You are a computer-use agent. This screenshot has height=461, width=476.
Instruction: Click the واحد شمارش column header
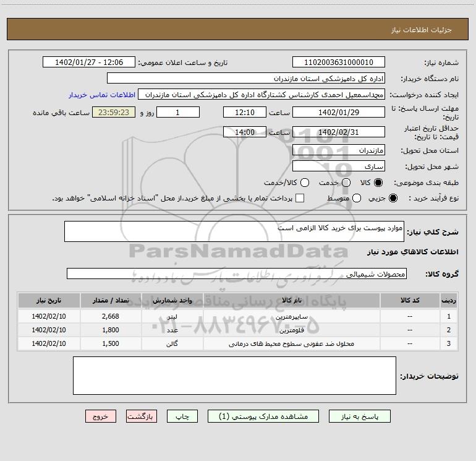coord(172,301)
